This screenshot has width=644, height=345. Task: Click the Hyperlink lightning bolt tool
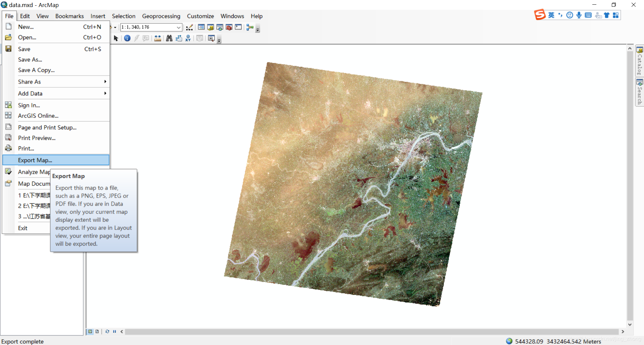pos(137,38)
